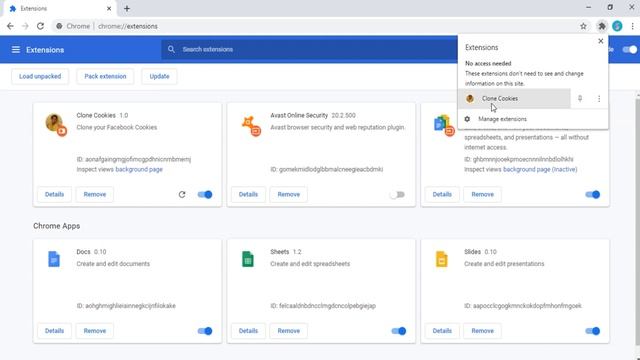
Task: Click the Extensions puzzle toolbar icon
Action: coord(602,26)
